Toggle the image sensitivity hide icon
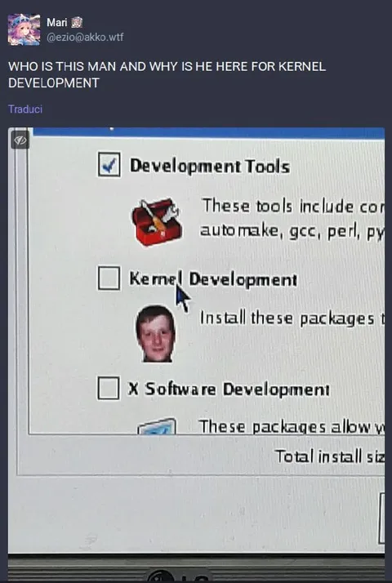Screen dimensions: 392x583 pyautogui.click(x=20, y=140)
